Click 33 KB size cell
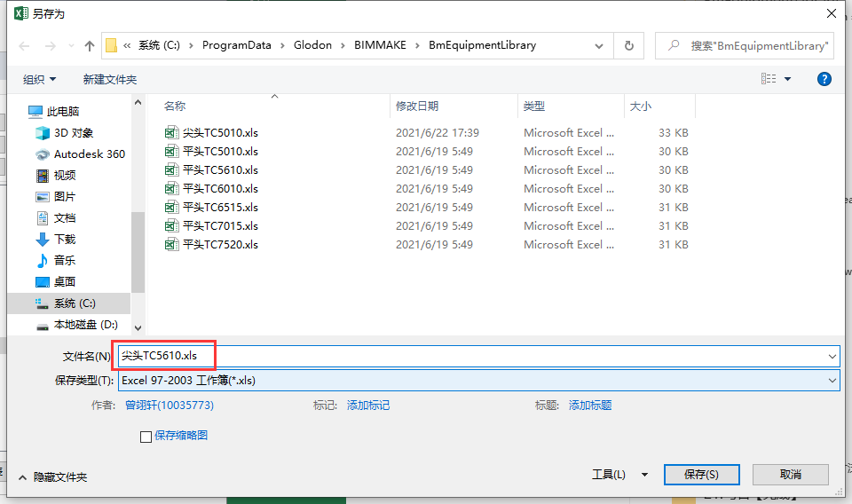 tap(674, 132)
